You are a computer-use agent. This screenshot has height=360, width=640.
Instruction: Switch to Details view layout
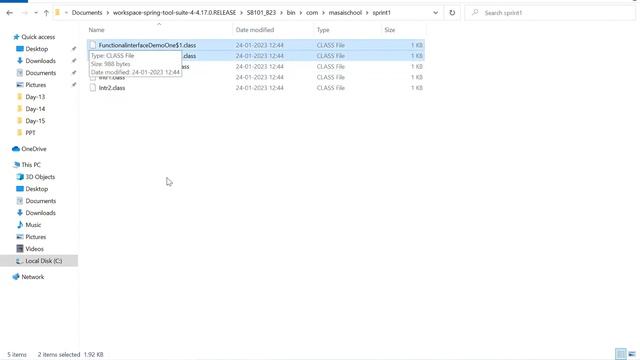click(620, 354)
